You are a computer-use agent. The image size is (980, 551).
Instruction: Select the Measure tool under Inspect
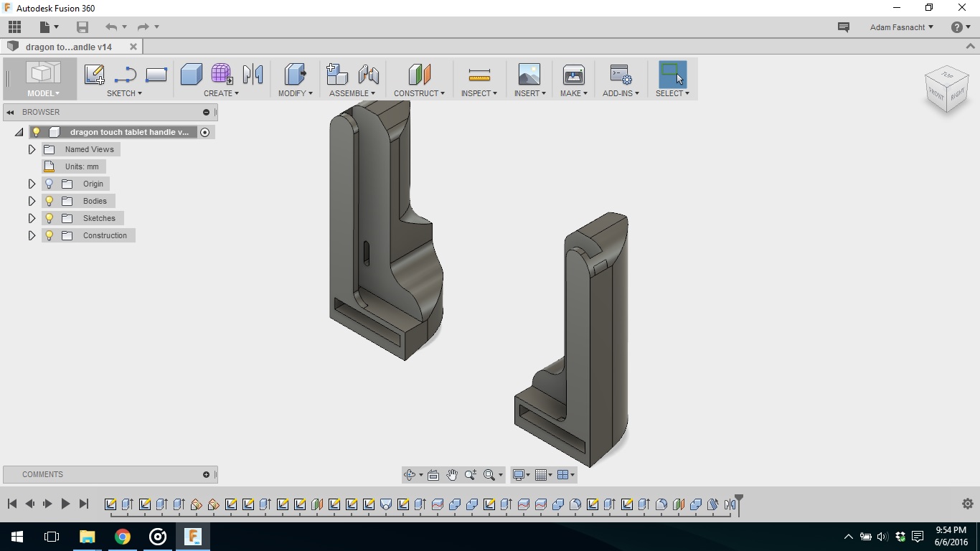tap(478, 75)
